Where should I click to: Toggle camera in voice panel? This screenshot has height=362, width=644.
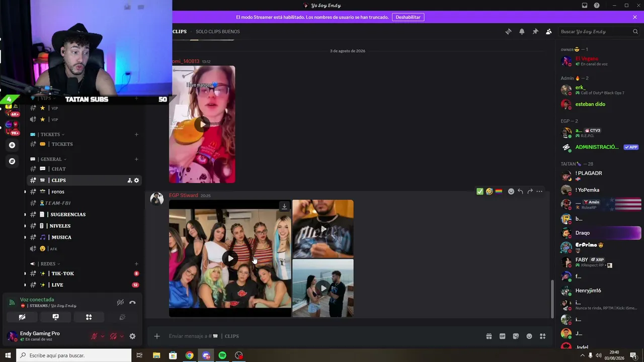[22, 317]
